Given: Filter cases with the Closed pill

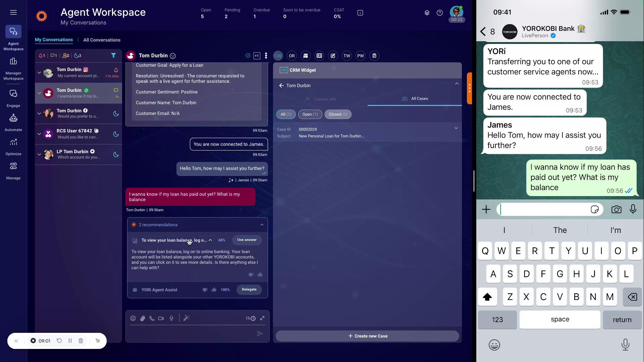Looking at the screenshot, I should pyautogui.click(x=338, y=114).
